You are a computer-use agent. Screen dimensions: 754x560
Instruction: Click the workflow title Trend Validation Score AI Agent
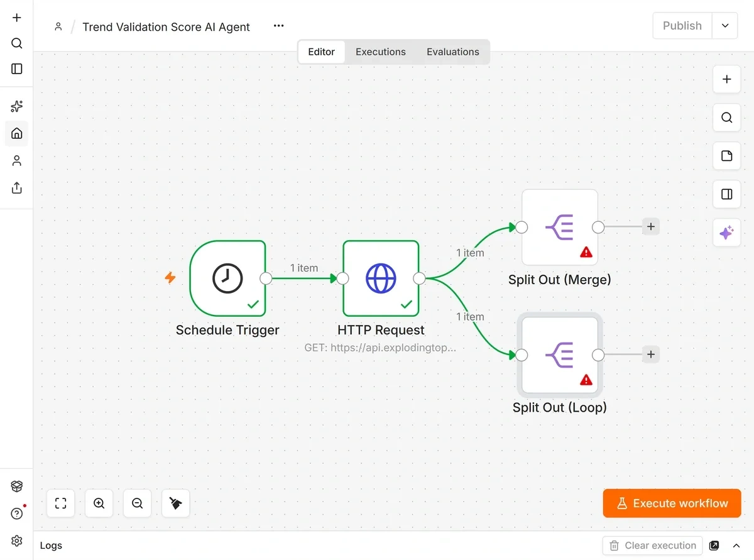click(x=166, y=27)
